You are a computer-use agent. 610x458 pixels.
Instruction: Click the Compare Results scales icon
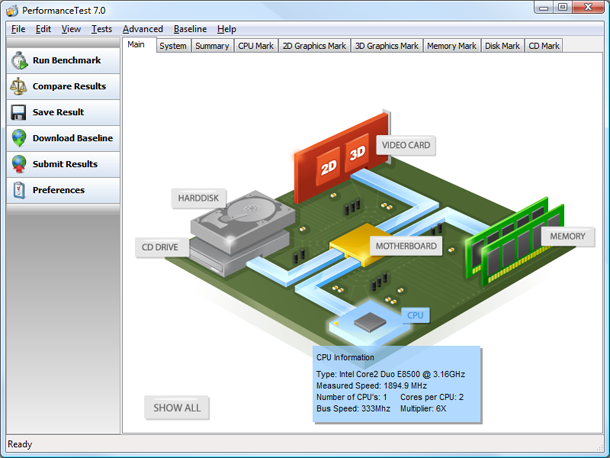coord(19,87)
